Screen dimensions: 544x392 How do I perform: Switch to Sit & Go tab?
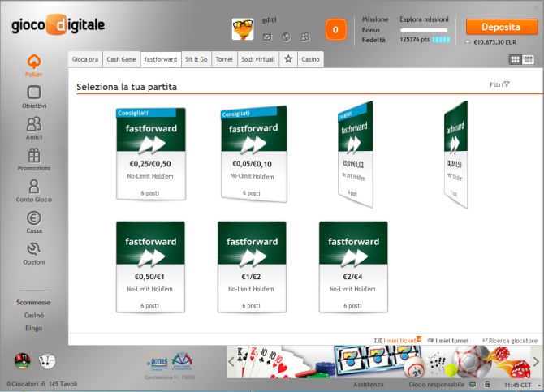click(196, 59)
